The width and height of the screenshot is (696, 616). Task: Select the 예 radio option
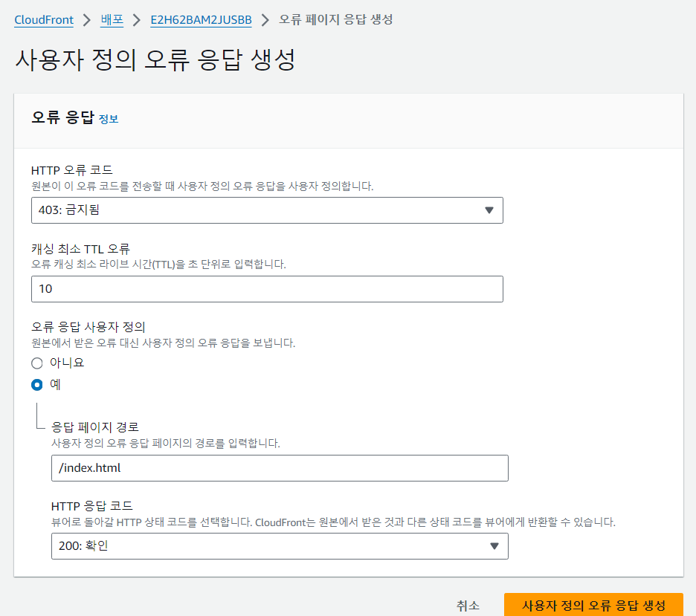coord(37,384)
